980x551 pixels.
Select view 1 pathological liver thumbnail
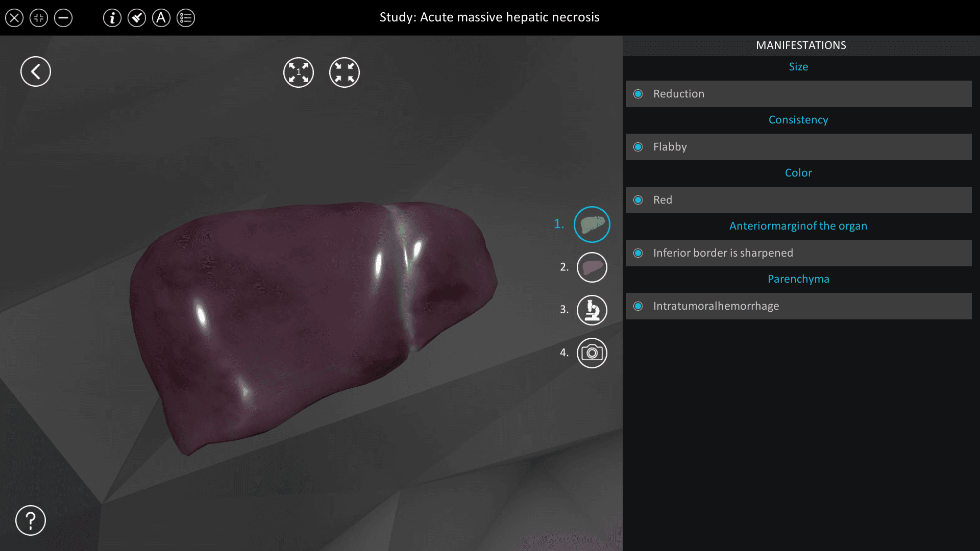click(x=592, y=224)
